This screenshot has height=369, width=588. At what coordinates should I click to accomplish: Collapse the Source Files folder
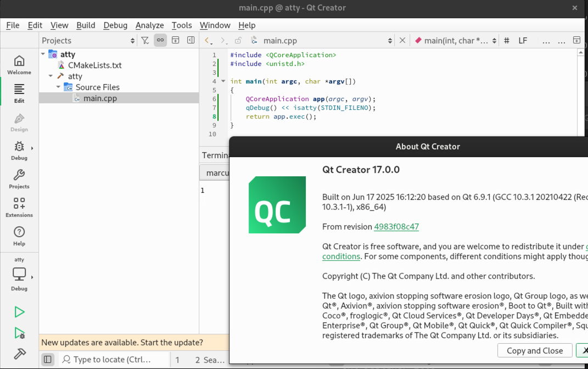point(58,87)
